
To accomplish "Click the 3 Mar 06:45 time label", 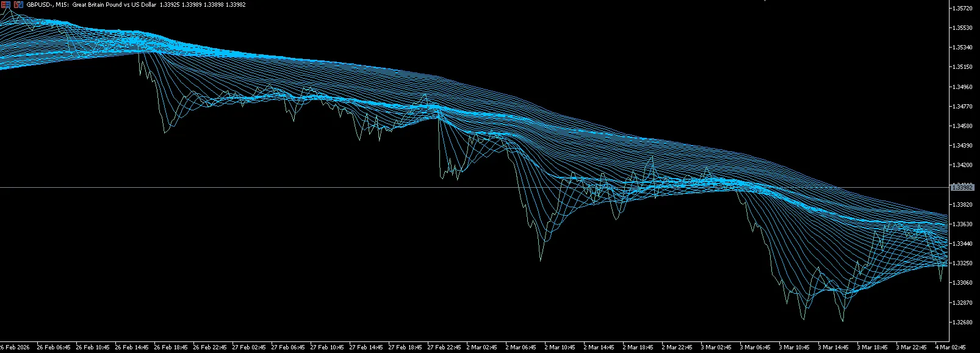I will pyautogui.click(x=755, y=348).
